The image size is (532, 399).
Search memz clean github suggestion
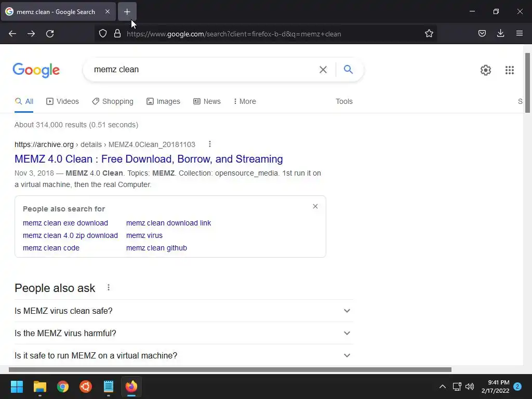click(x=156, y=248)
